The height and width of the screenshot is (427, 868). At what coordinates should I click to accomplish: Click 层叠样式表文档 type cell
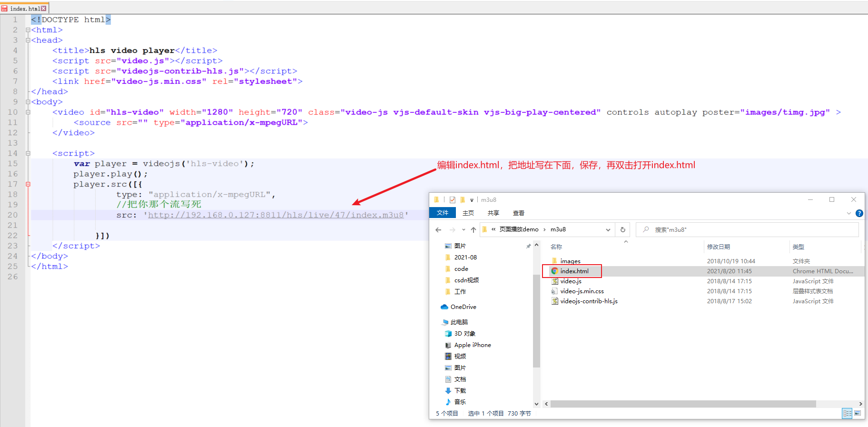(x=813, y=291)
